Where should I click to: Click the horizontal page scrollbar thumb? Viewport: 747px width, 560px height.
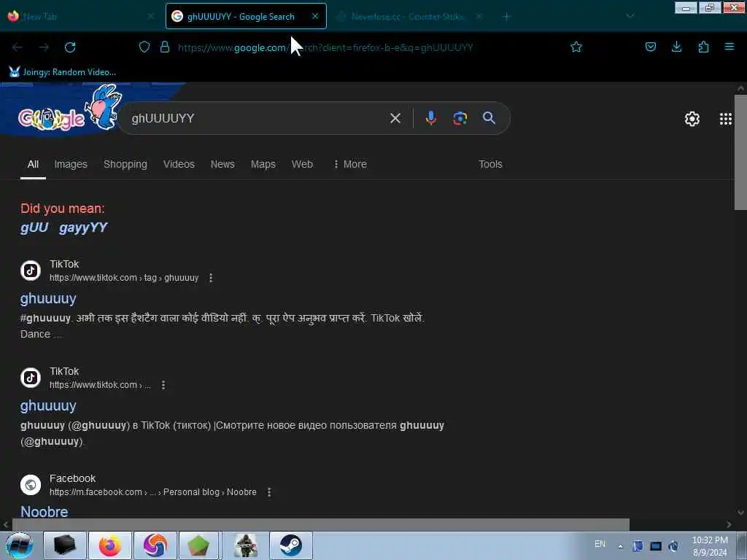tap(321, 524)
